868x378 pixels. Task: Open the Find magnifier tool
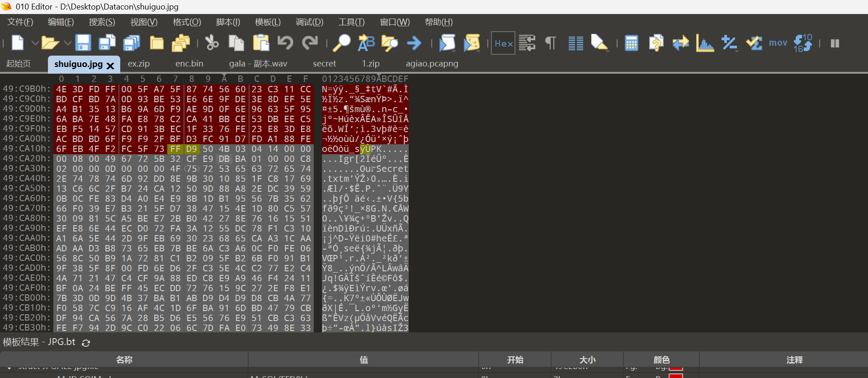pyautogui.click(x=342, y=43)
